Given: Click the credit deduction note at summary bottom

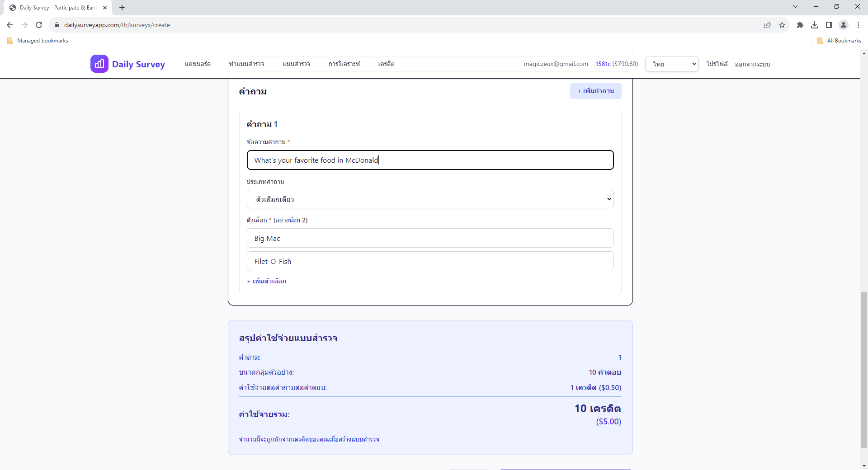Looking at the screenshot, I should point(309,439).
